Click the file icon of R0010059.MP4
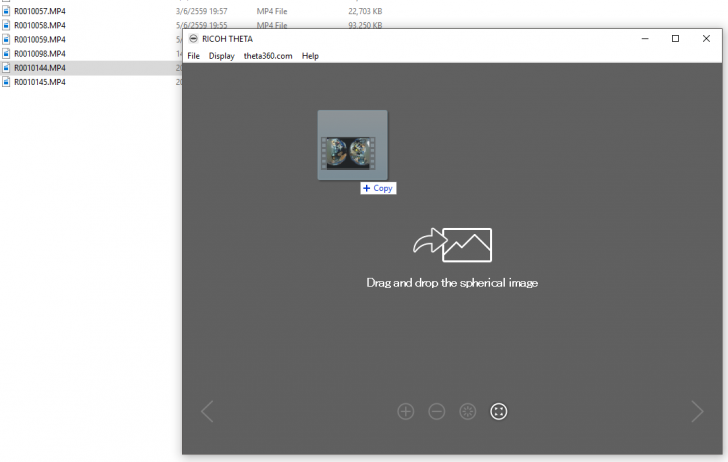This screenshot has height=462, width=728. tap(6, 39)
